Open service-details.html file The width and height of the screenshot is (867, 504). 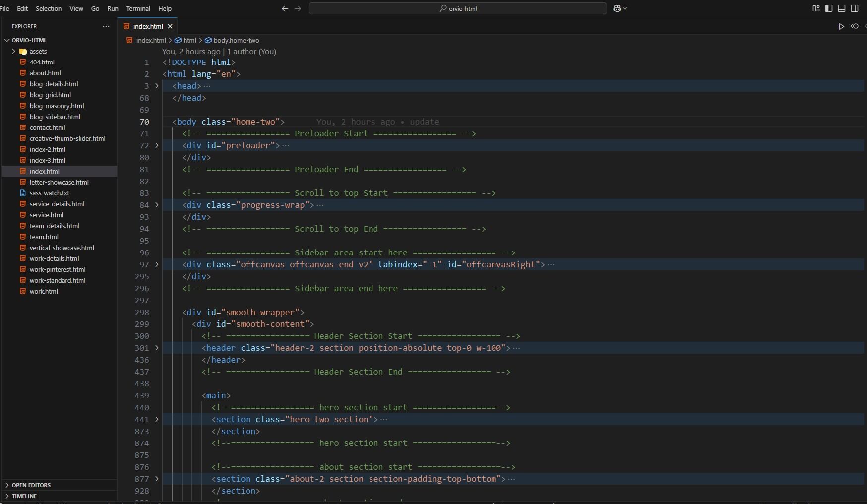57,204
